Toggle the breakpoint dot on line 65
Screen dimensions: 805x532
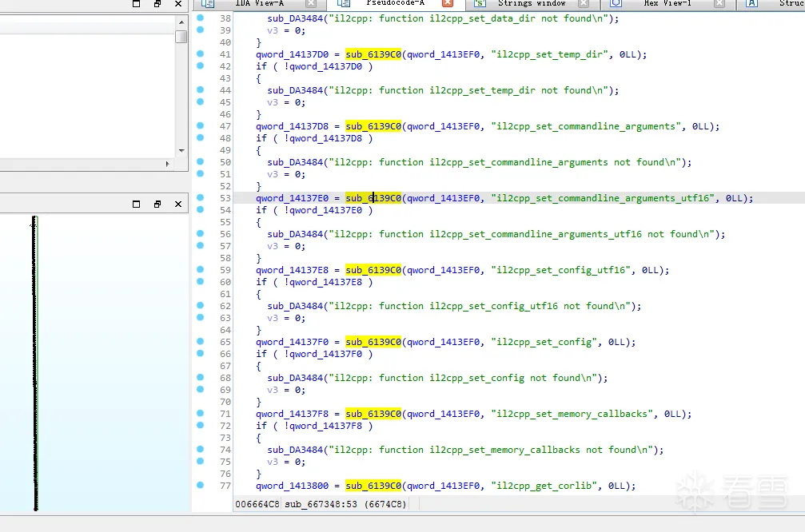click(199, 342)
